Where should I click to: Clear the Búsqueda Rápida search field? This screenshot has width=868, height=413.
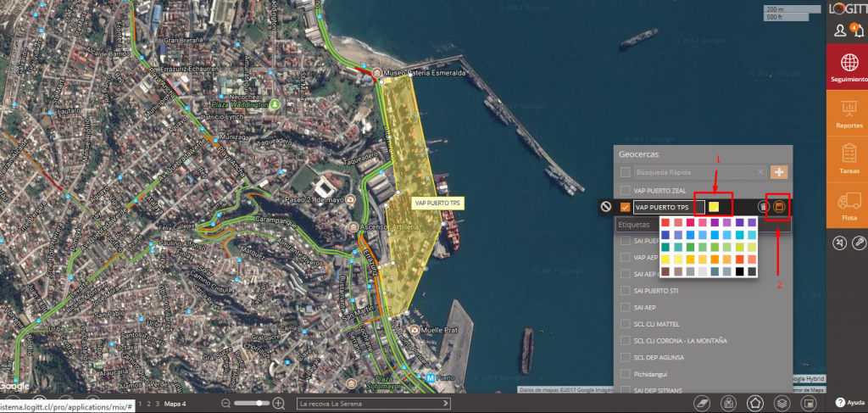pos(760,172)
